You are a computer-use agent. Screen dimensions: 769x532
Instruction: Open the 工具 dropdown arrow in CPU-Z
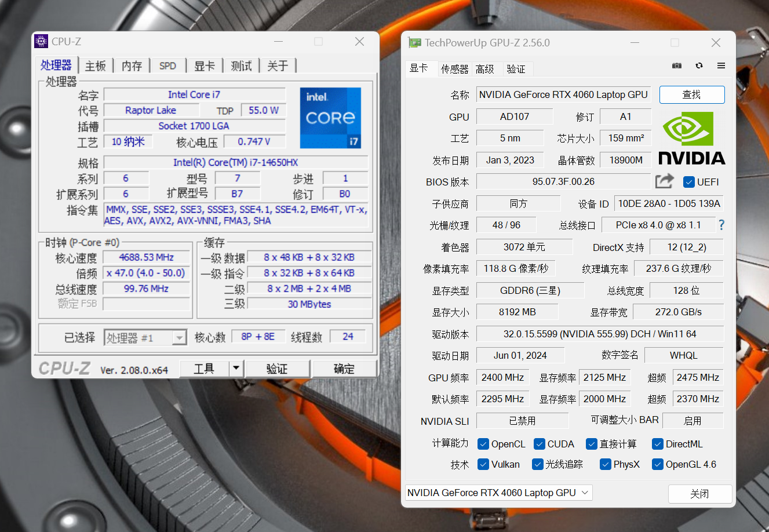[x=236, y=369]
